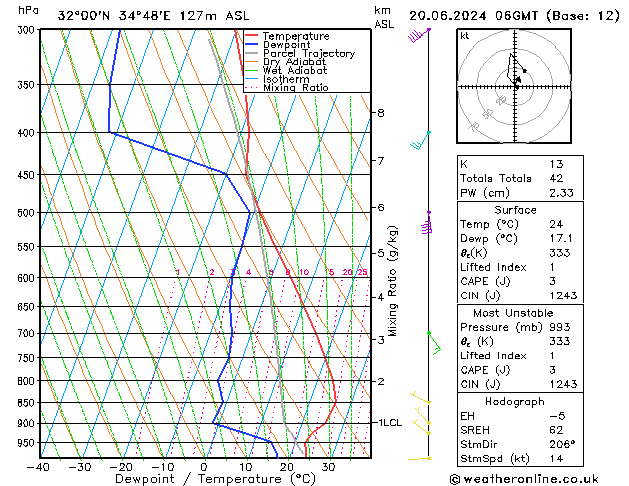Click the 'Pressure (mb)' value 993
The height and width of the screenshot is (486, 629).
point(560,327)
